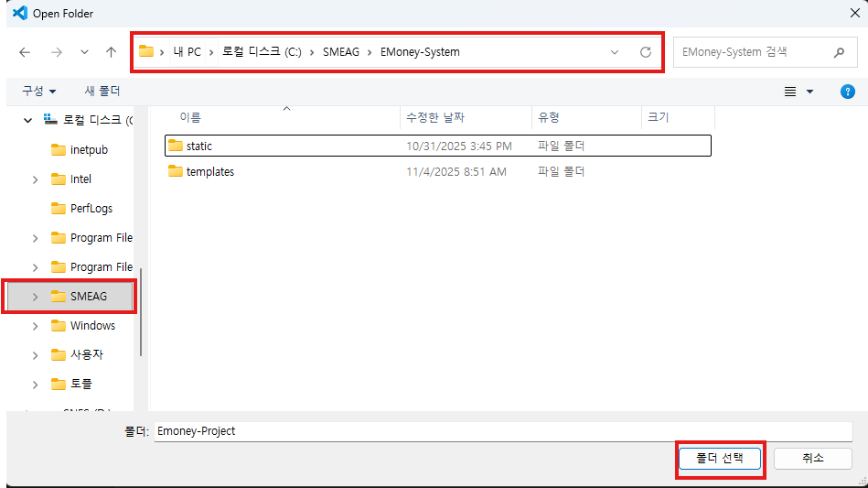Image resolution: width=868 pixels, height=488 pixels.
Task: Go back with the left arrow
Action: point(25,52)
